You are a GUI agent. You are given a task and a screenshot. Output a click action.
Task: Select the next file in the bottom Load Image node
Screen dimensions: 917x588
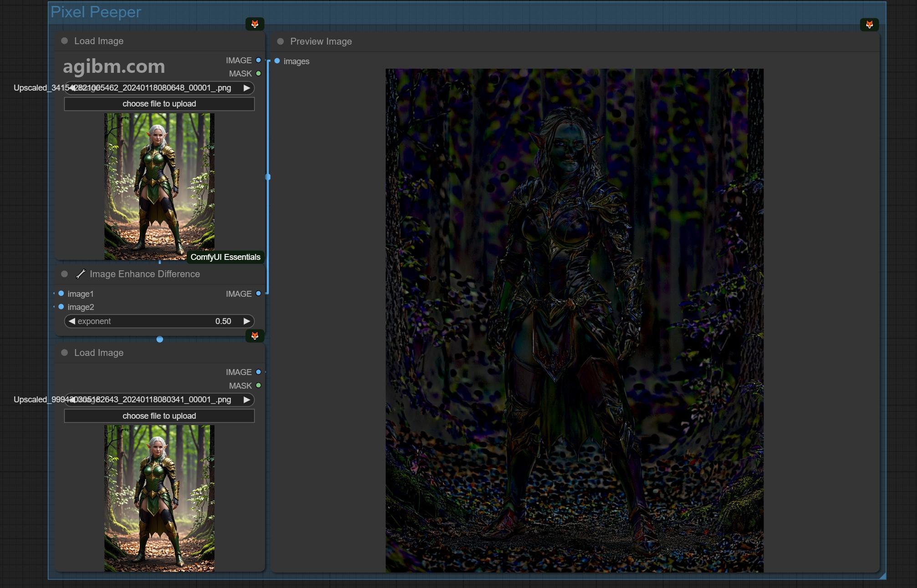point(247,400)
